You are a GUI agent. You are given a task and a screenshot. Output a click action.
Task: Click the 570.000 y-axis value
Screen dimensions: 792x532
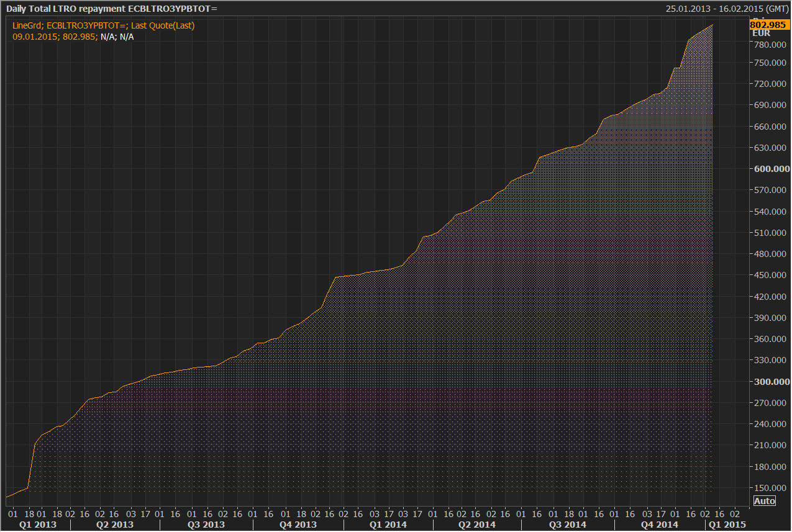tap(770, 190)
